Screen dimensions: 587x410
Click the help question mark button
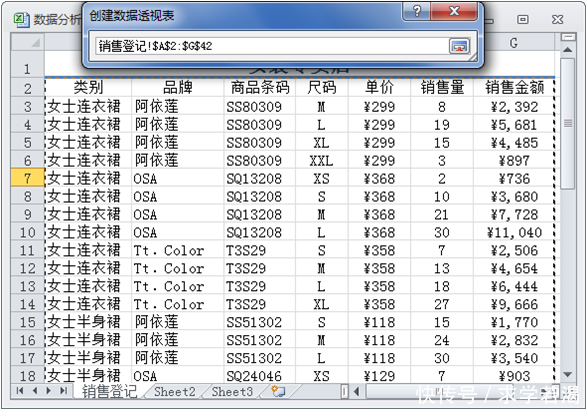click(417, 12)
